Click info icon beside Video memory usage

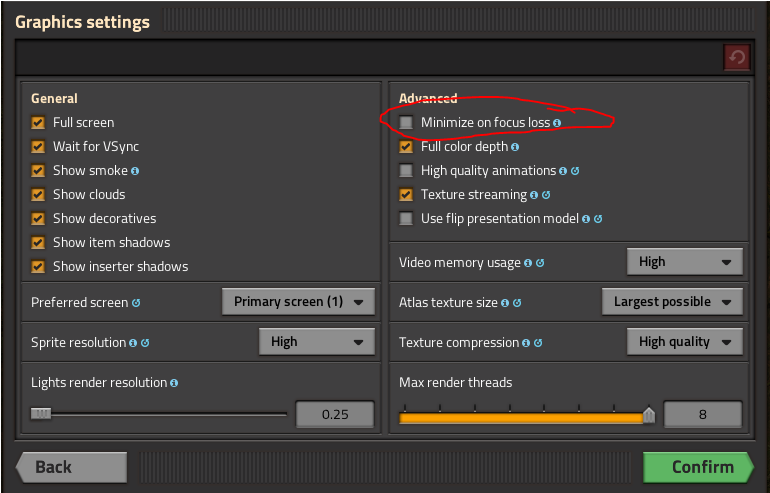pyautogui.click(x=528, y=263)
